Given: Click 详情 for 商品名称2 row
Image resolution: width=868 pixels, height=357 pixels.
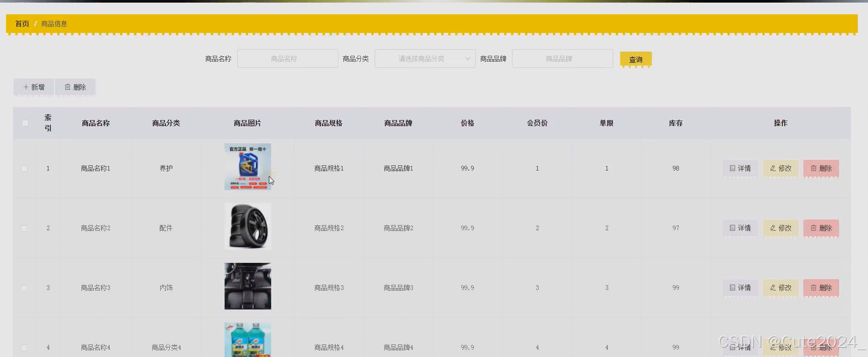Looking at the screenshot, I should 740,228.
